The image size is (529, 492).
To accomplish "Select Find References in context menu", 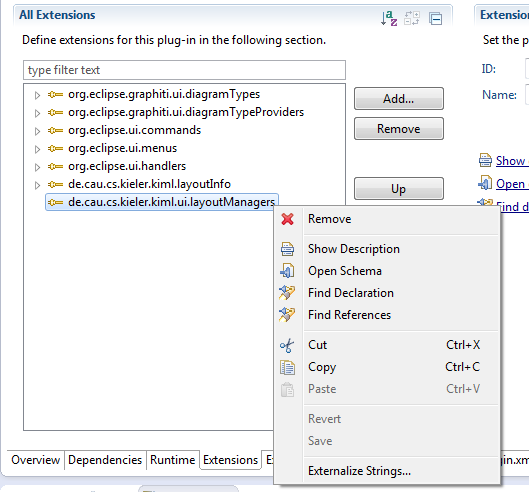I will coord(387,315).
